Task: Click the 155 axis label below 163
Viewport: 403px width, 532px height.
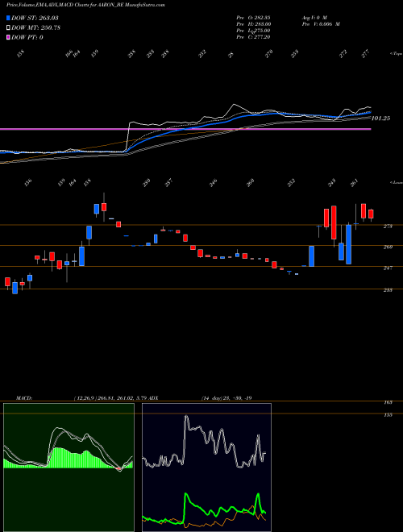Action: [x=388, y=414]
